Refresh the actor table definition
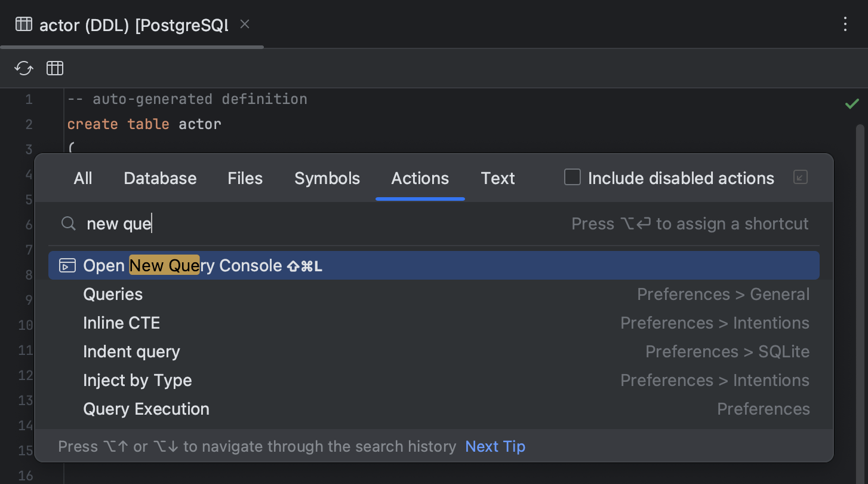Screen dimensions: 868x484 tap(23, 68)
